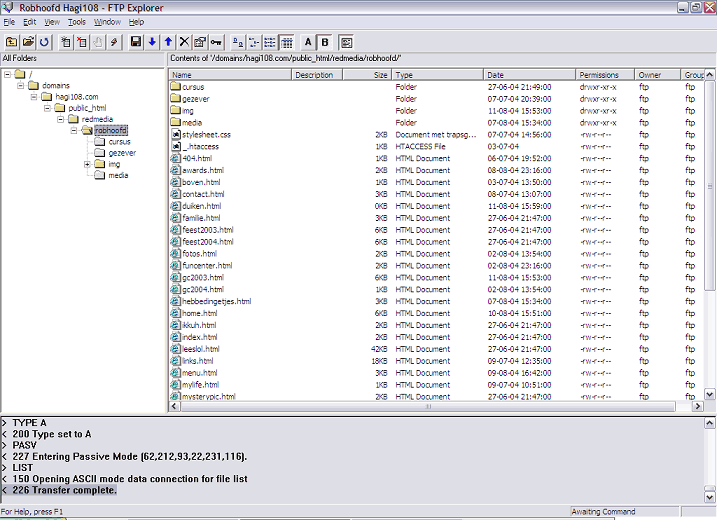Image resolution: width=717 pixels, height=520 pixels.
Task: Enable binary transfer mode B
Action: pos(325,43)
